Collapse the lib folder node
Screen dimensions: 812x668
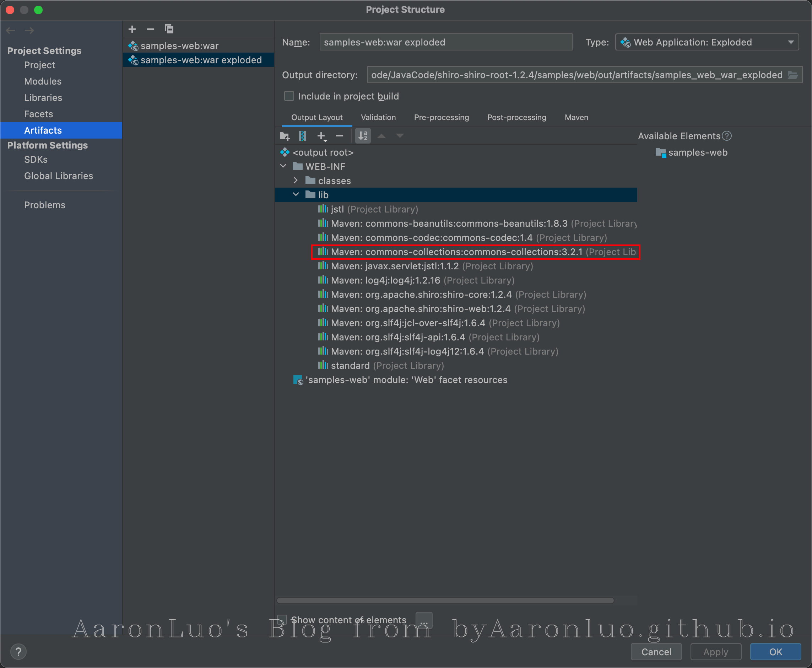[x=296, y=195]
